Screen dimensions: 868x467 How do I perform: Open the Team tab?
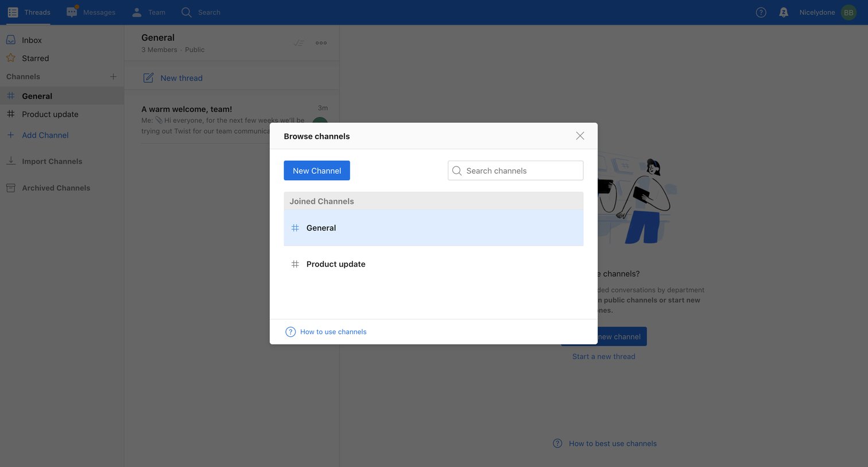[148, 12]
